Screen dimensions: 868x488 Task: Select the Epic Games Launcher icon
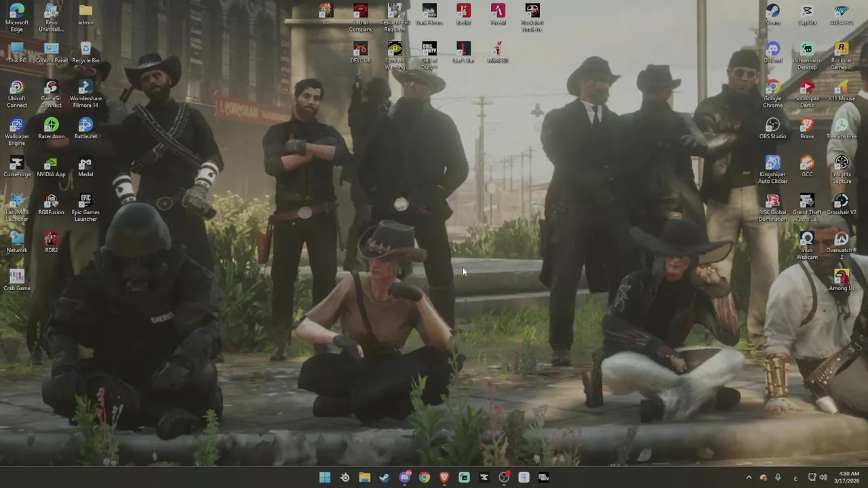click(85, 207)
